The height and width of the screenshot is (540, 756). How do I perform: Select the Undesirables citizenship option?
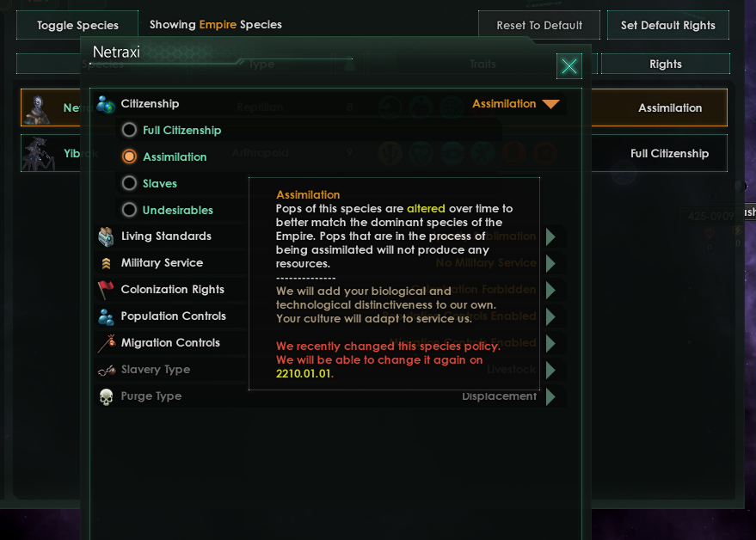point(130,211)
